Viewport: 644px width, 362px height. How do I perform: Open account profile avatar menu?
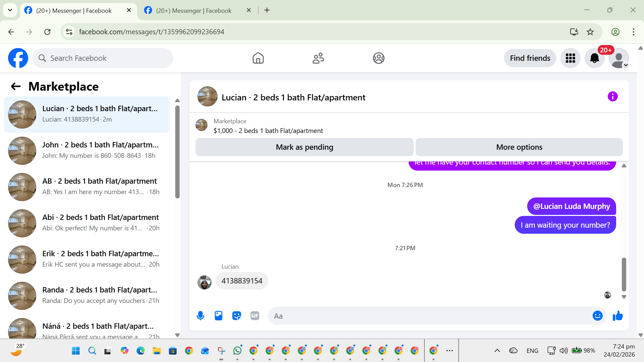618,58
